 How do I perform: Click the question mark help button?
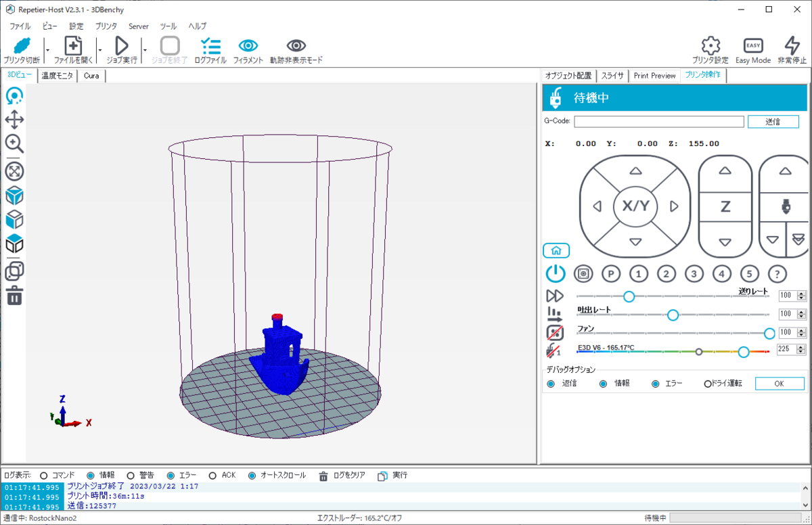[777, 274]
